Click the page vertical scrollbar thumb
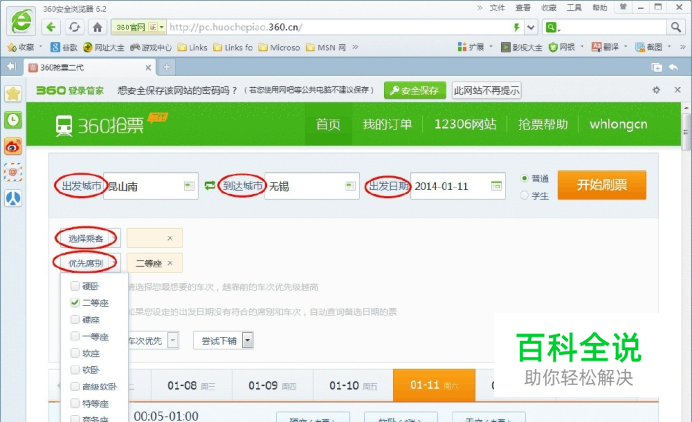Viewport: 692px width, 422px height. 686,132
